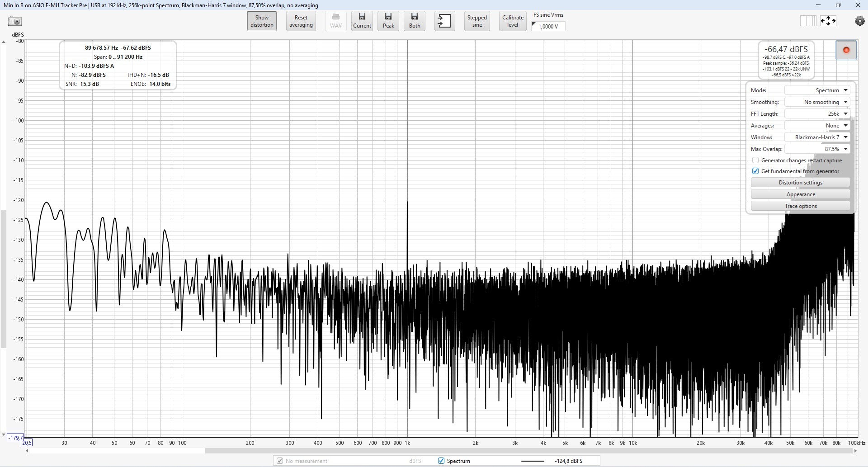The width and height of the screenshot is (868, 467).
Task: Open Distortion settings
Action: click(800, 183)
